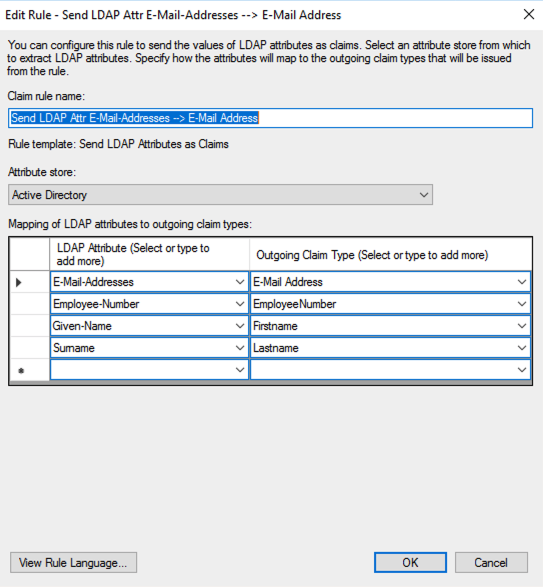Viewport: 543px width, 587px height.
Task: Open the Attribute store dropdown
Action: click(220, 195)
